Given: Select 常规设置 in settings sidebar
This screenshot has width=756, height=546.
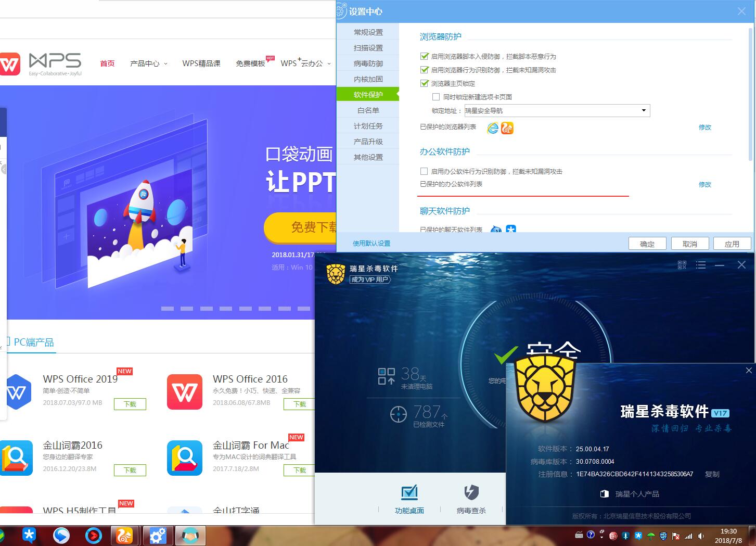Looking at the screenshot, I should (368, 32).
